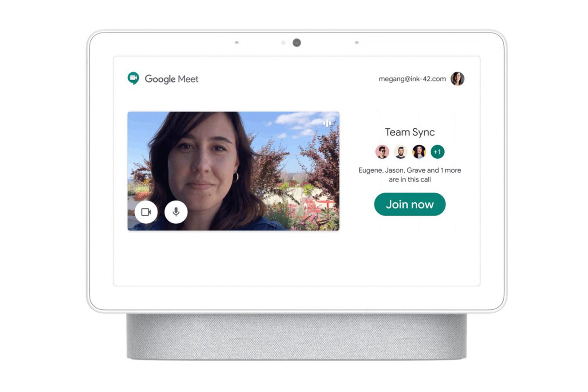588x392 pixels.
Task: Open the megang account profile picture
Action: click(x=457, y=79)
